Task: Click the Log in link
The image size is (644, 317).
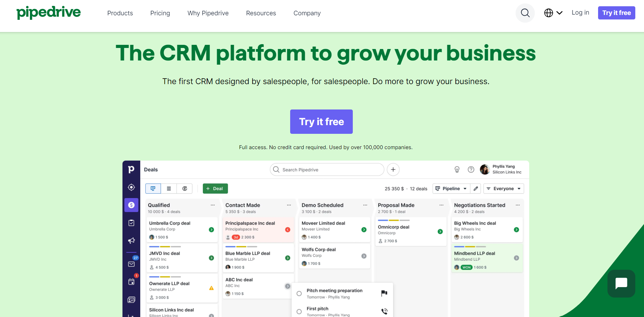Action: pos(580,13)
